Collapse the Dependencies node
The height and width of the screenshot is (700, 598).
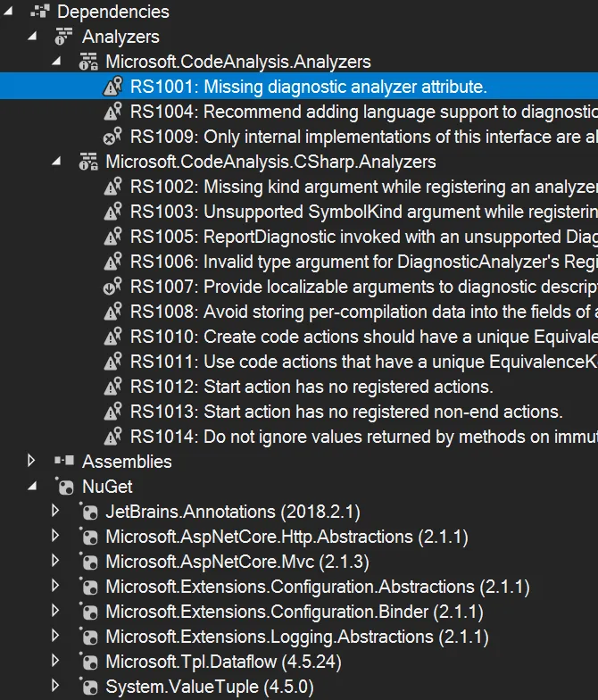9,12
